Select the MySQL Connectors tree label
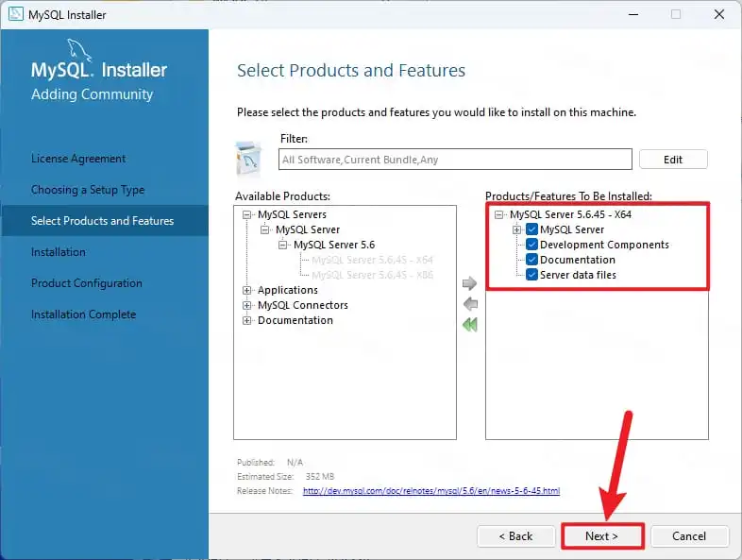This screenshot has width=742, height=560. pos(303,305)
